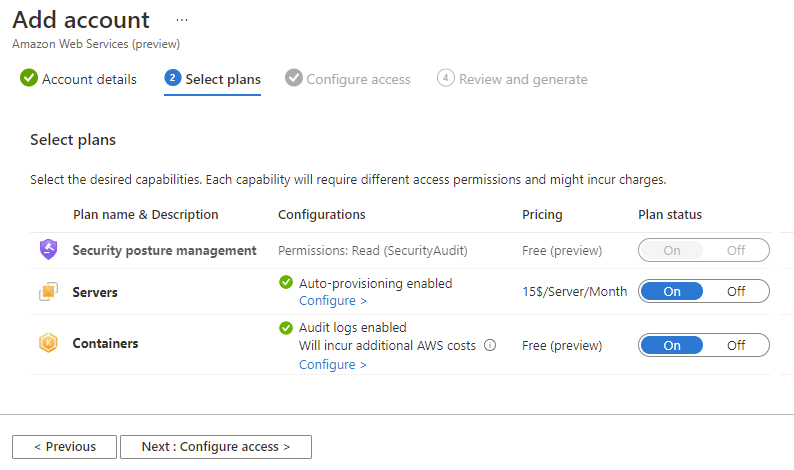This screenshot has height=470, width=794.
Task: Click the Previous button
Action: tap(64, 447)
